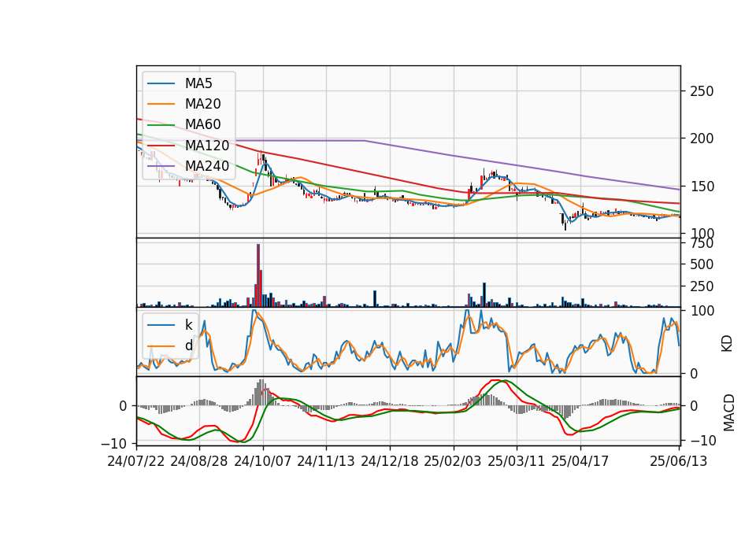Click the 150 price axis label
This screenshot has width=756, height=543.
[x=702, y=187]
